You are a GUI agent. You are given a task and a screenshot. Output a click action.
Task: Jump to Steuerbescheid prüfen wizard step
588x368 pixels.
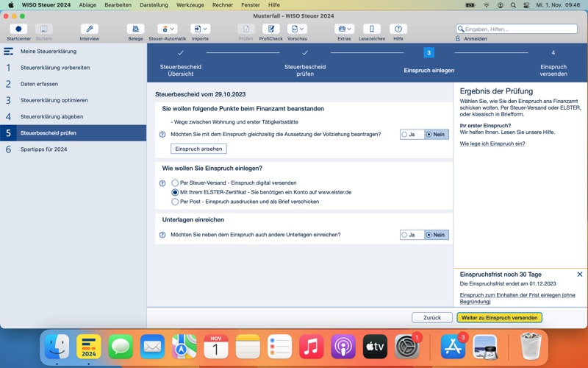(305, 63)
